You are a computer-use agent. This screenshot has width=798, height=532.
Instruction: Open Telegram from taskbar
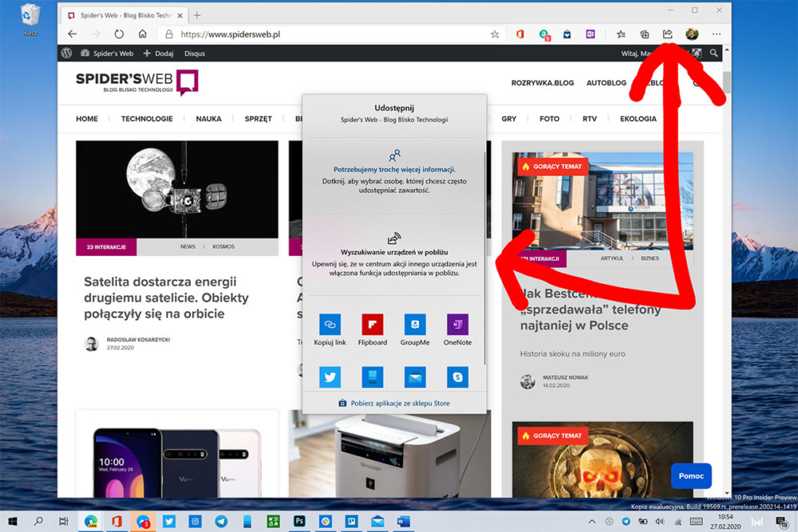(221, 522)
